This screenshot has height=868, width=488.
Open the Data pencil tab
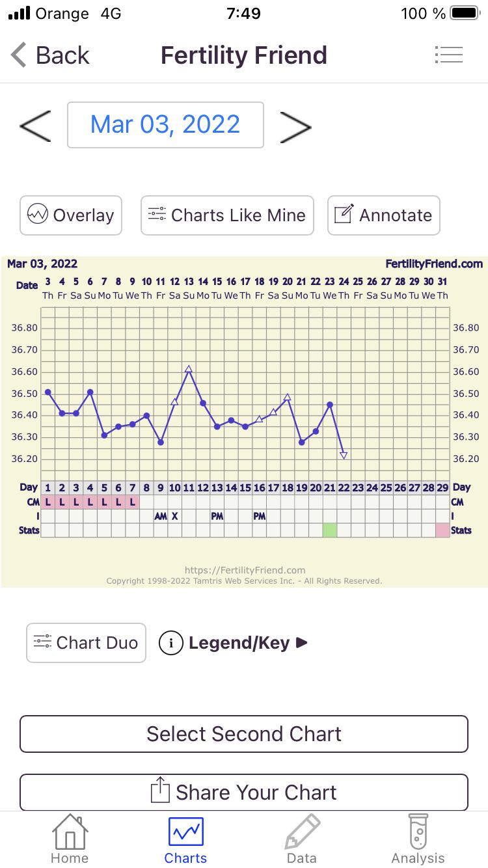(302, 839)
